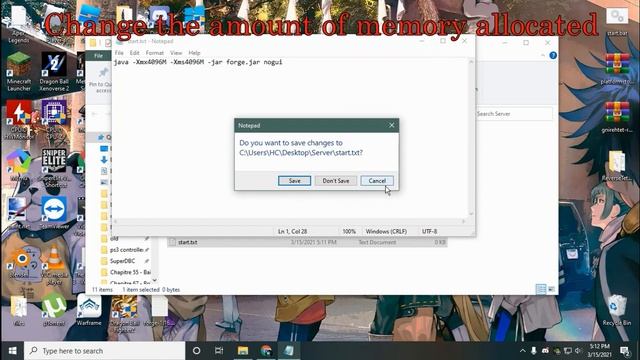
Task: Open Task View on the taskbar
Action: pyautogui.click(x=219, y=351)
